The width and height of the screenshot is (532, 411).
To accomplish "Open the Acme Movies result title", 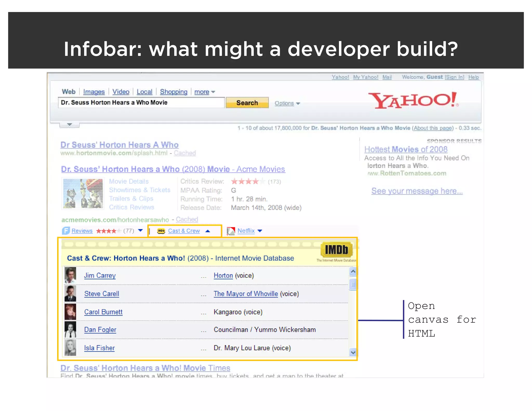I will 173,169.
